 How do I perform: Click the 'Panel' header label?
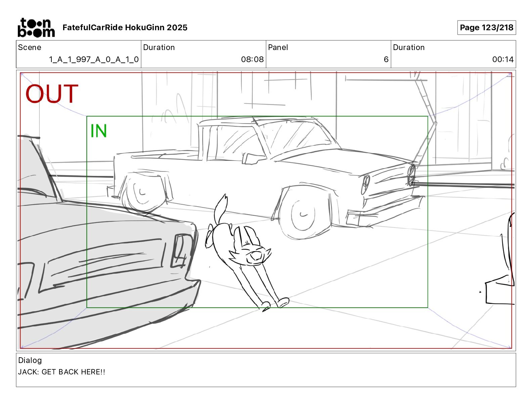coord(278,47)
